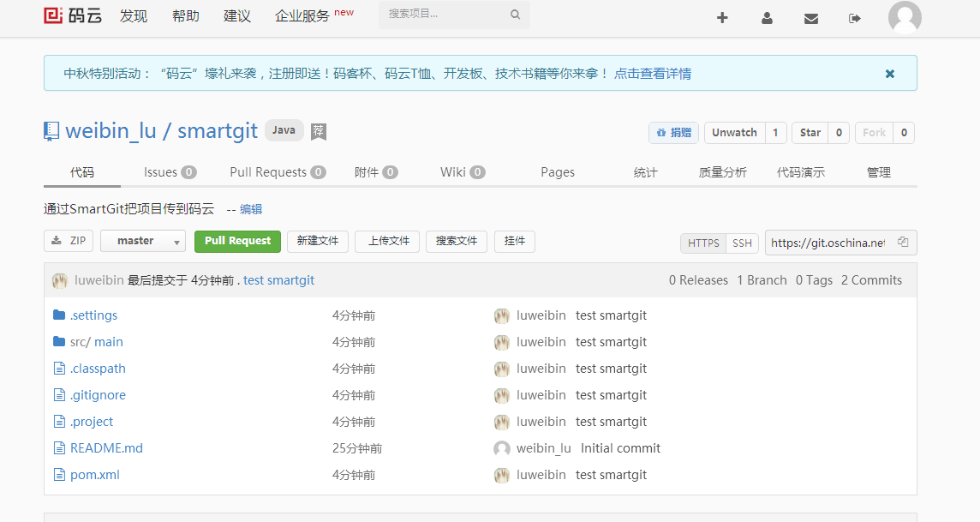Click the 搜索项目 search field

454,15
